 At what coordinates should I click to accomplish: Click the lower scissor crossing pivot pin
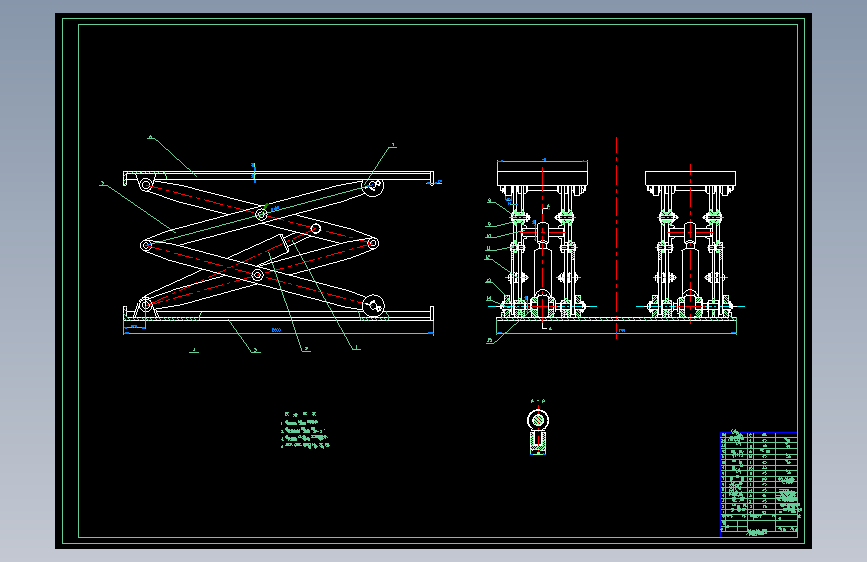point(258,275)
